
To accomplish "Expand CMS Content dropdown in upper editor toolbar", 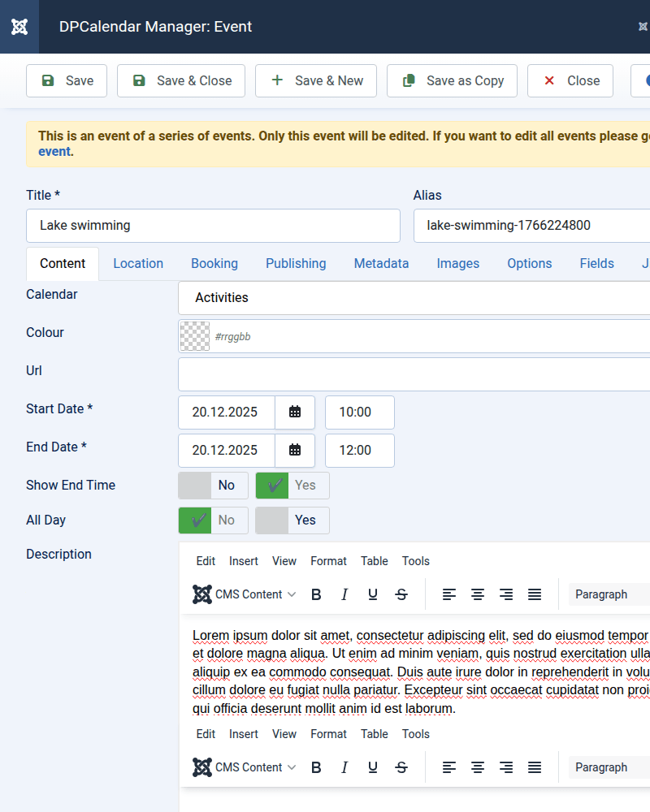I will point(245,594).
